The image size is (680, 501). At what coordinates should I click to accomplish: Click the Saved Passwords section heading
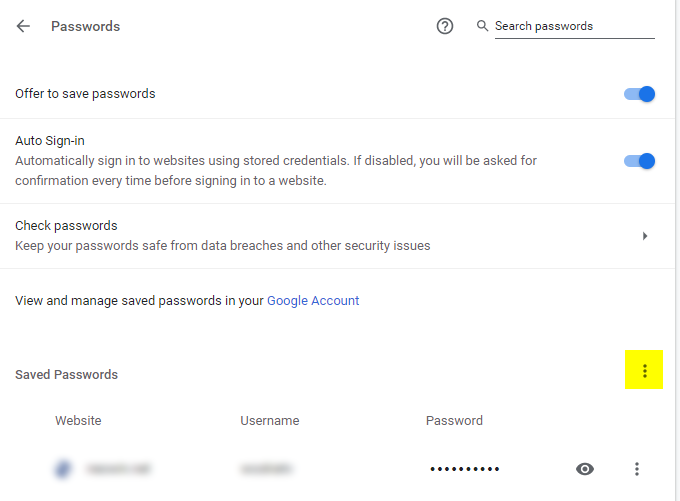(66, 375)
